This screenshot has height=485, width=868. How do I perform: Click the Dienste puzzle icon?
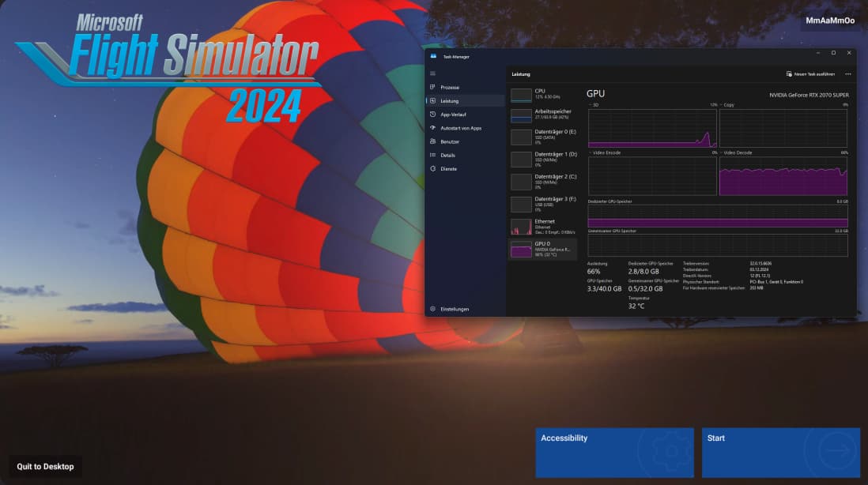click(433, 169)
